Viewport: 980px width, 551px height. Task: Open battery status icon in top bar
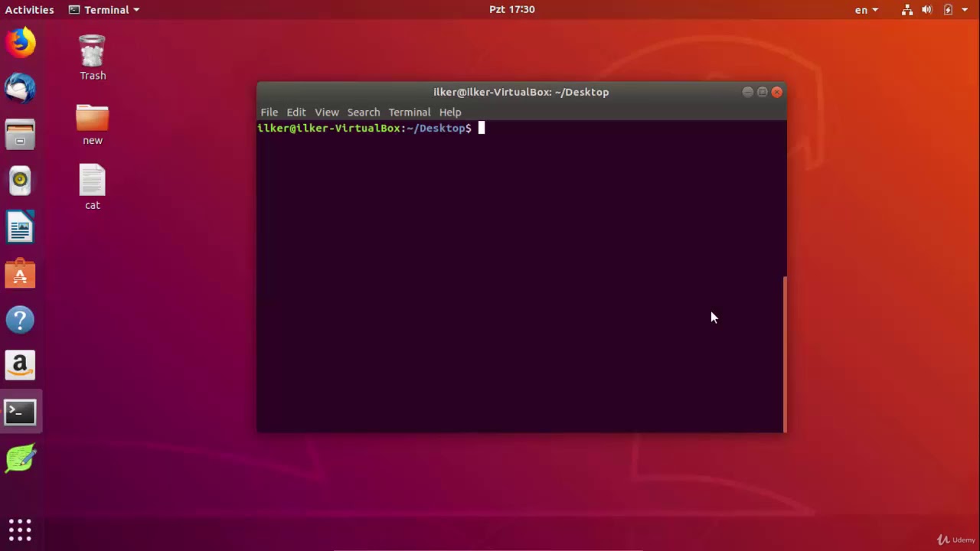point(948,10)
